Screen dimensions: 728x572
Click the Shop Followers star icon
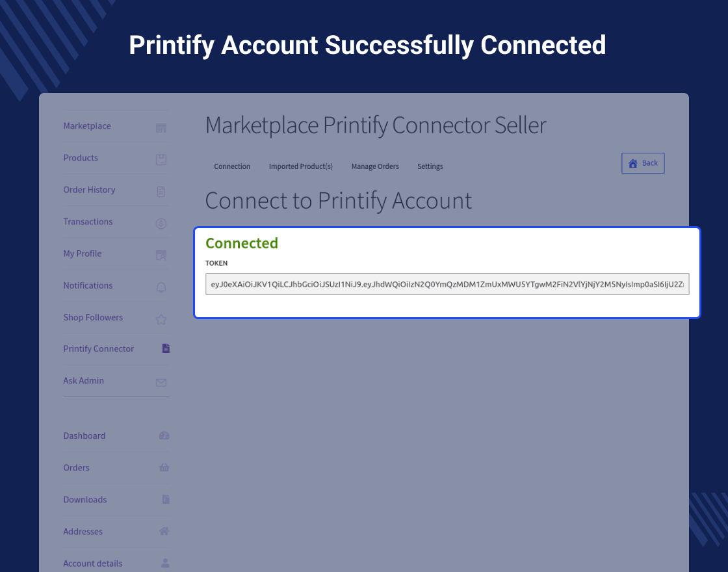tap(161, 319)
